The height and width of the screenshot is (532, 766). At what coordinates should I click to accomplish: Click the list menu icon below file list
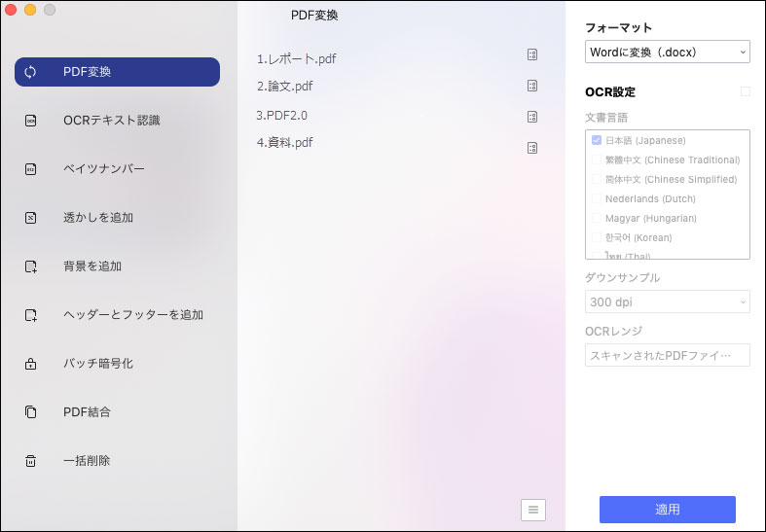click(533, 510)
